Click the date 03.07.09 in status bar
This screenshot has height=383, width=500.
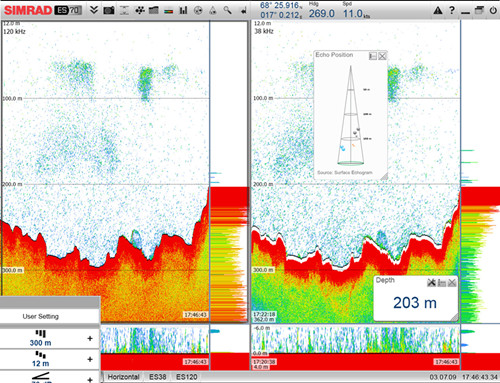443,377
